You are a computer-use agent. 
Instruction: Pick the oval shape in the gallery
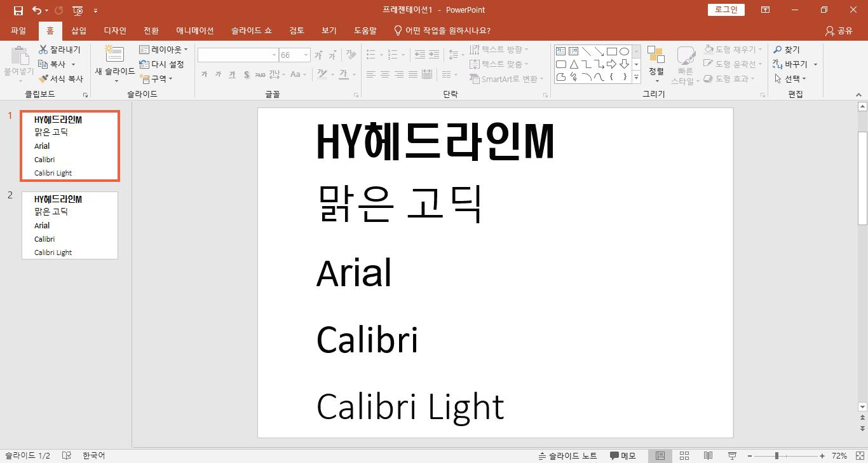624,51
